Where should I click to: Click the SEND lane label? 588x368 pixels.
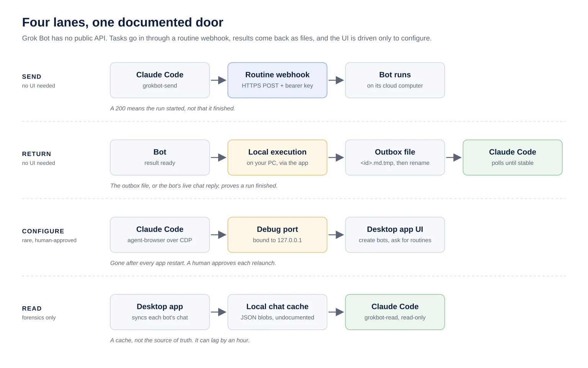(32, 77)
